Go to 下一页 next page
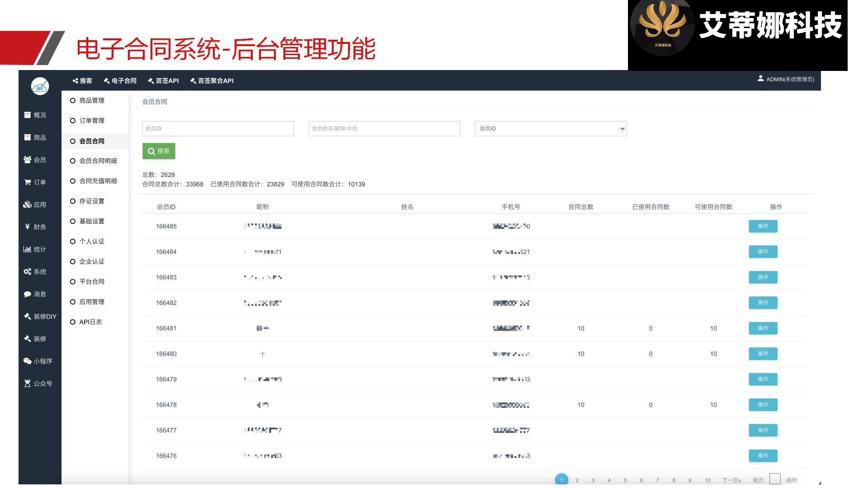 (731, 480)
